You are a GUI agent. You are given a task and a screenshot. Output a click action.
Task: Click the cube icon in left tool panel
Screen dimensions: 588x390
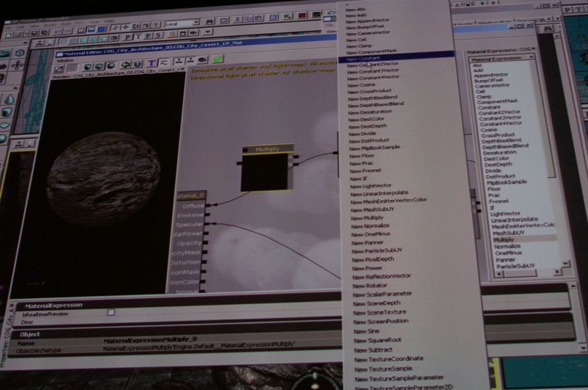tap(19, 52)
